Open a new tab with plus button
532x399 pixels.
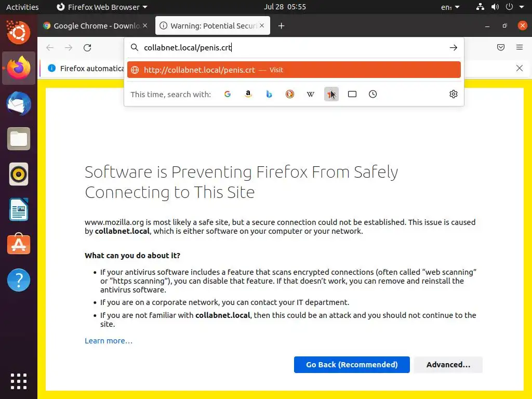click(281, 26)
